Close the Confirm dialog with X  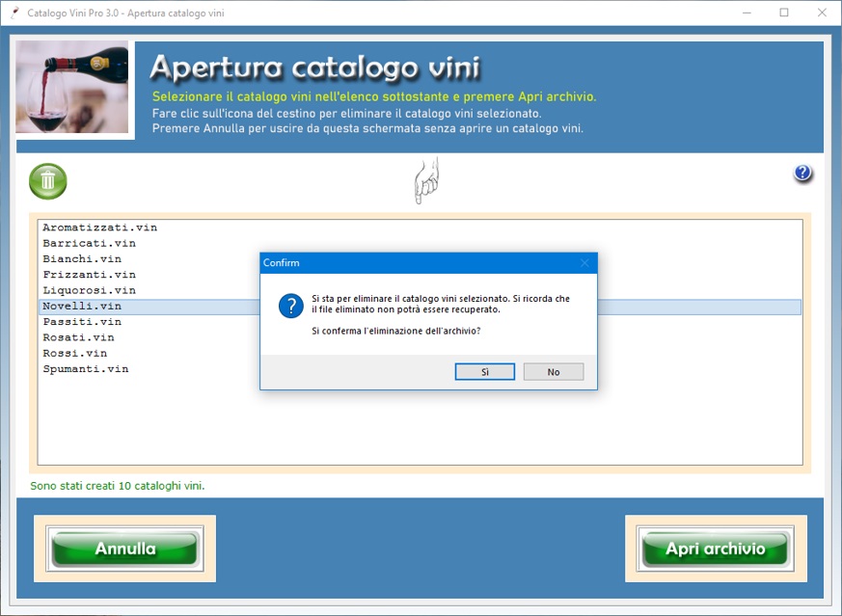point(584,263)
